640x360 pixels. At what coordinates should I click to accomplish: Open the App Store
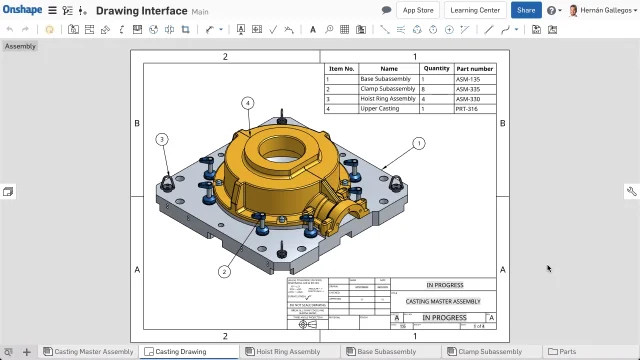click(x=418, y=10)
